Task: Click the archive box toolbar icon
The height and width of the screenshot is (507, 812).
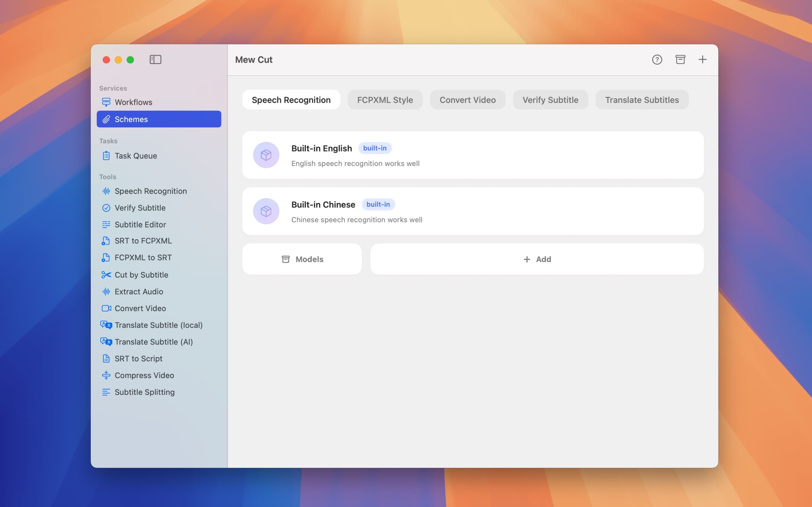Action: [x=680, y=60]
